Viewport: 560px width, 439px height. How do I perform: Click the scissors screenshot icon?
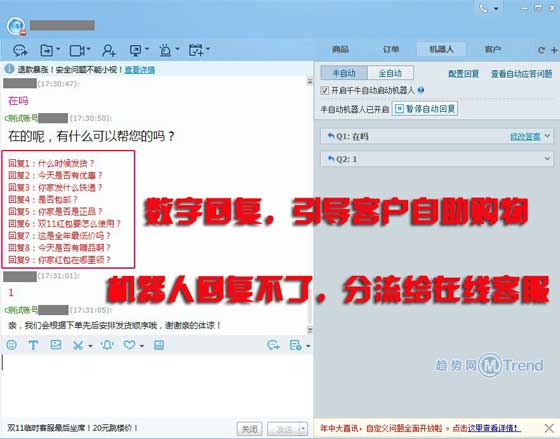click(78, 345)
